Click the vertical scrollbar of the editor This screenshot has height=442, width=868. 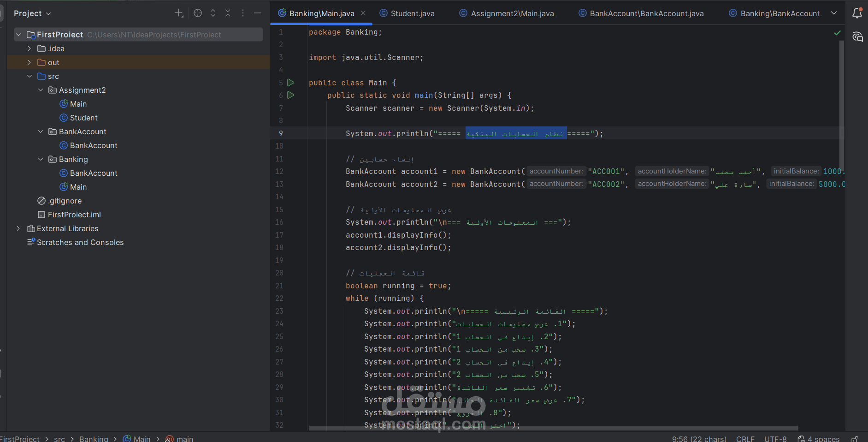842,106
